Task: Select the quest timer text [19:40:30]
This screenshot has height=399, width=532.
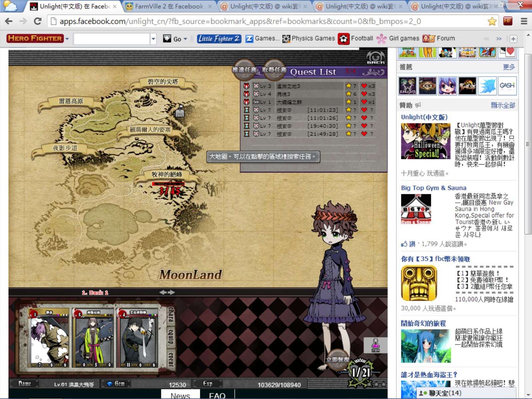Action: pyautogui.click(x=323, y=126)
